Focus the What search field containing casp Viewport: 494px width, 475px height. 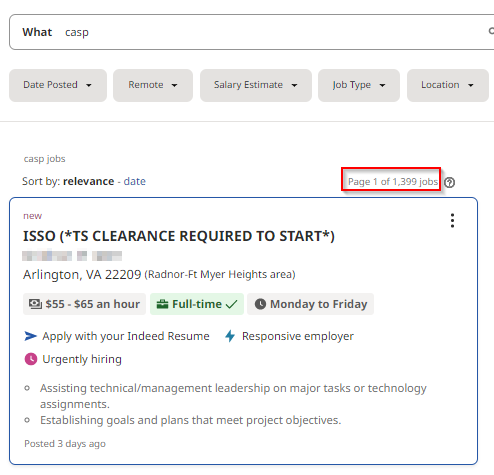pyautogui.click(x=252, y=32)
